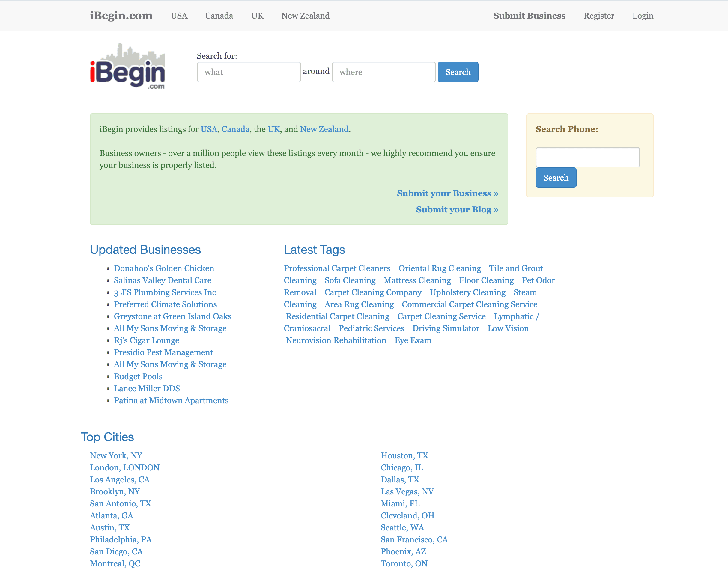Open the USA menu item

pyautogui.click(x=179, y=16)
